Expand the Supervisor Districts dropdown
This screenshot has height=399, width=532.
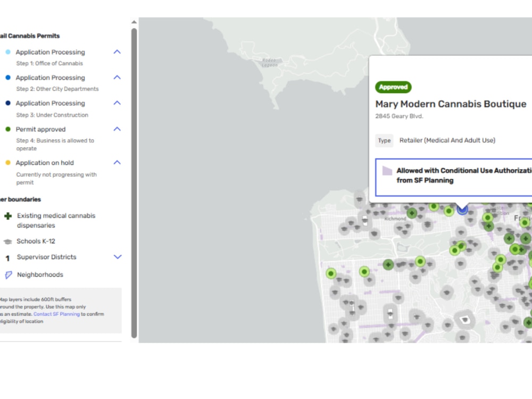pyautogui.click(x=117, y=257)
